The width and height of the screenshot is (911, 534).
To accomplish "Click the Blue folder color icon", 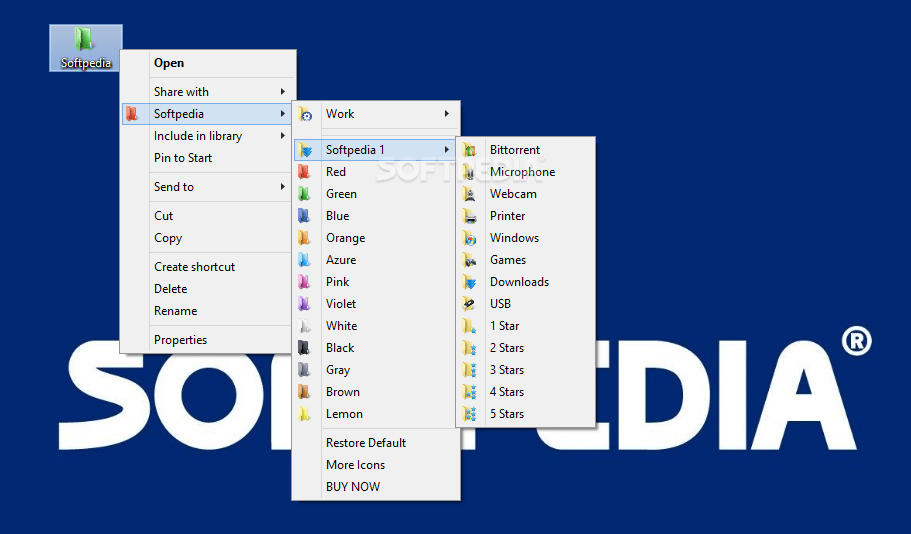I will [x=304, y=216].
